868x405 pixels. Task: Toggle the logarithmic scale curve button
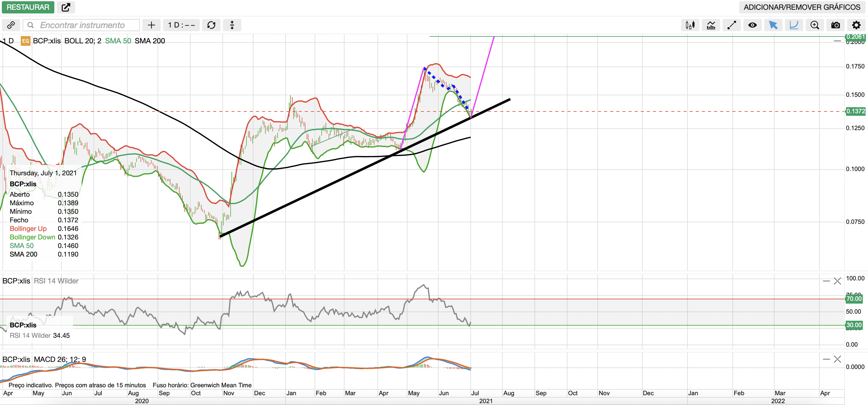tap(794, 25)
